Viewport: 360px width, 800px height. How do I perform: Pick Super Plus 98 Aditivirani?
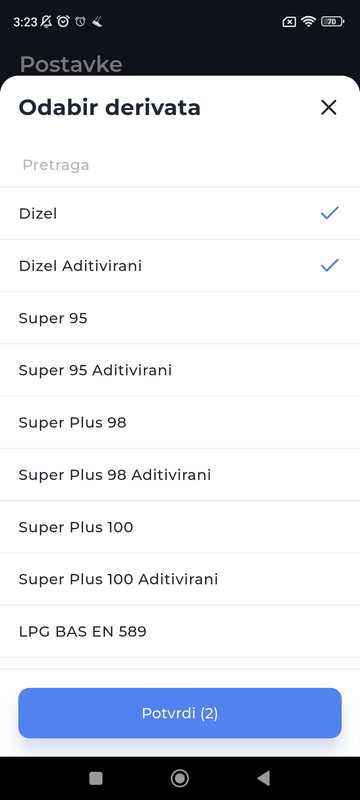[x=180, y=475]
